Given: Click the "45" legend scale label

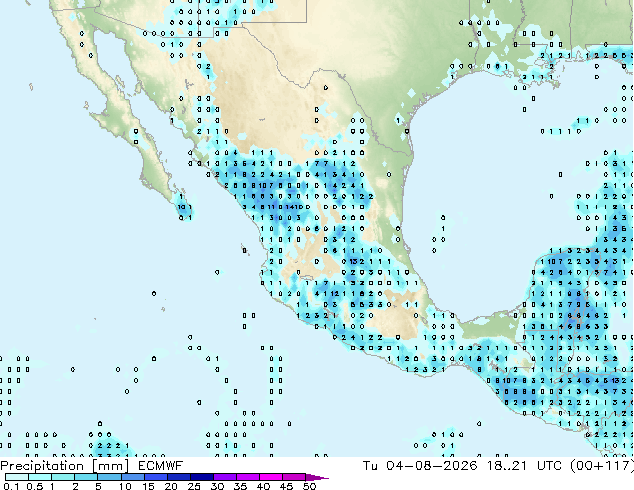Looking at the screenshot, I should (x=286, y=486).
